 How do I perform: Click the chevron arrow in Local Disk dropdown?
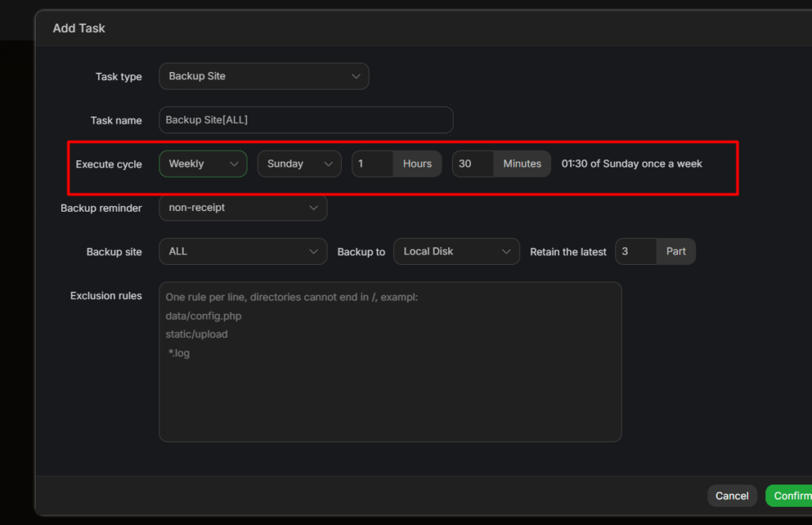point(506,251)
